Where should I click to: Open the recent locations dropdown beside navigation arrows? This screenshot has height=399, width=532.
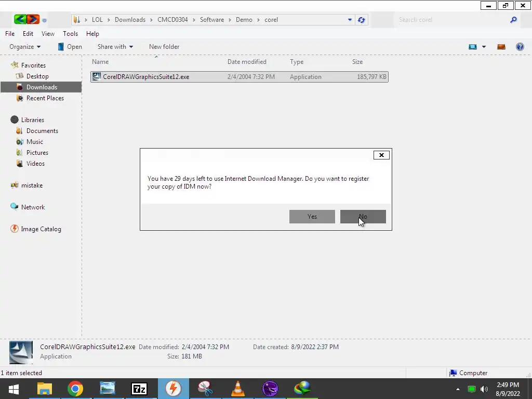(x=44, y=20)
